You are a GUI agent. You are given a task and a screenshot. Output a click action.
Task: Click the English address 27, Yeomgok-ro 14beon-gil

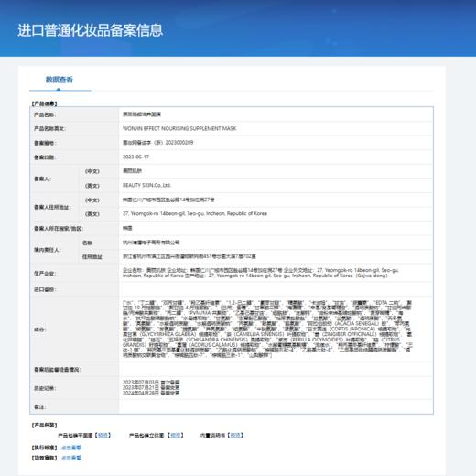(195, 213)
